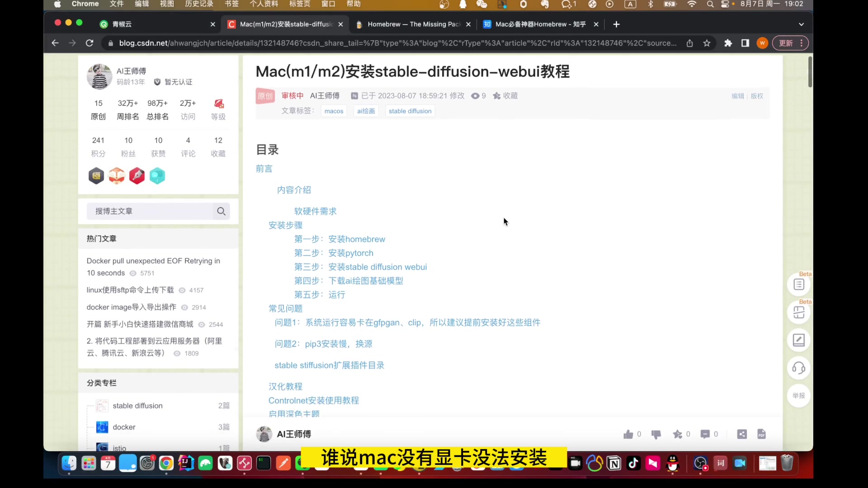This screenshot has height=488, width=868.
Task: Expand the Chrome tab search chevron
Action: click(x=801, y=24)
